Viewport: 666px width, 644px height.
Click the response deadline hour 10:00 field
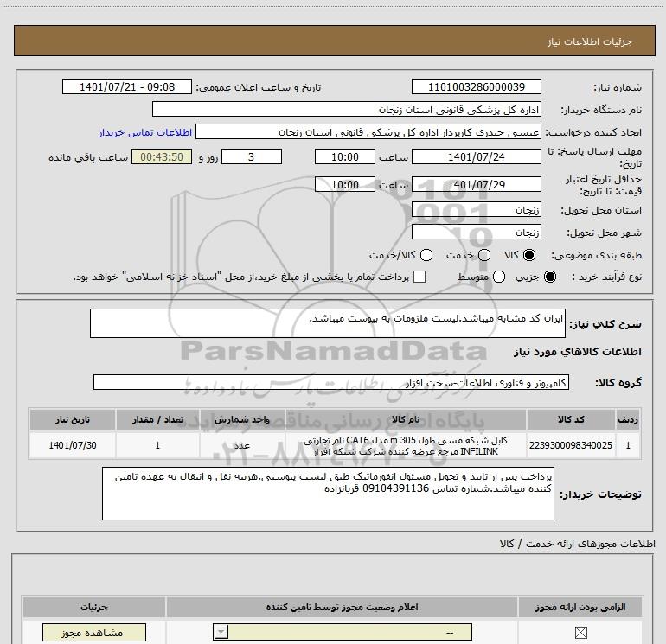click(345, 156)
